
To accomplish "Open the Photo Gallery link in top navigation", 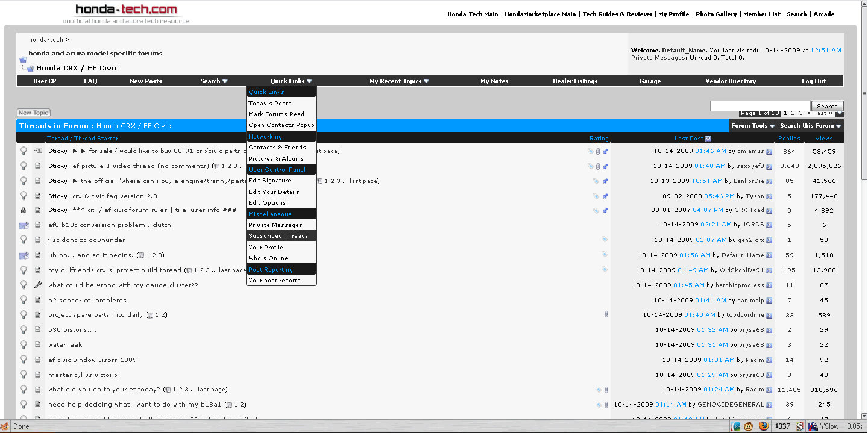I will 716,14.
